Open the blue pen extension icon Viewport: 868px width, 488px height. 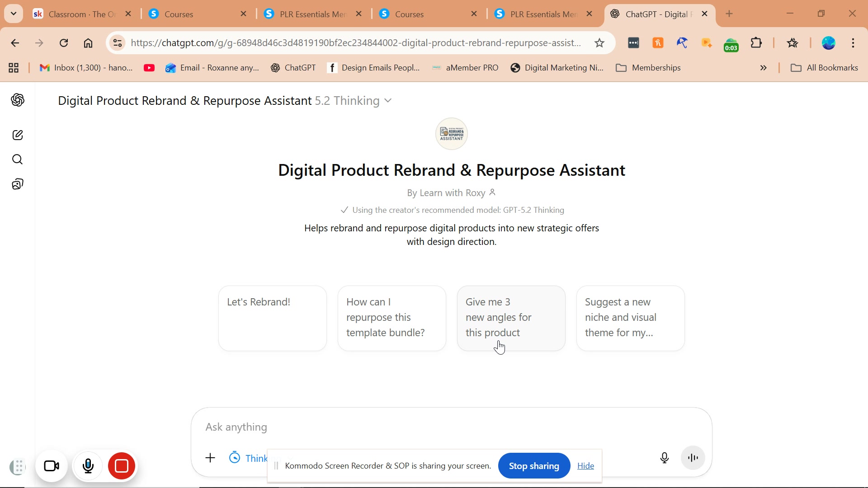tap(683, 43)
